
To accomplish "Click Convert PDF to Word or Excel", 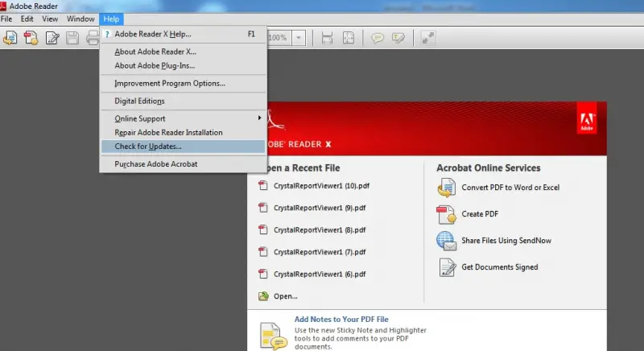I will click(510, 188).
